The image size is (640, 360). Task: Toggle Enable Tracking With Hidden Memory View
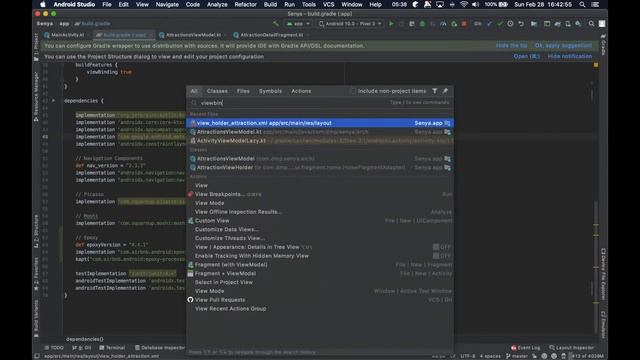[x=442, y=256]
